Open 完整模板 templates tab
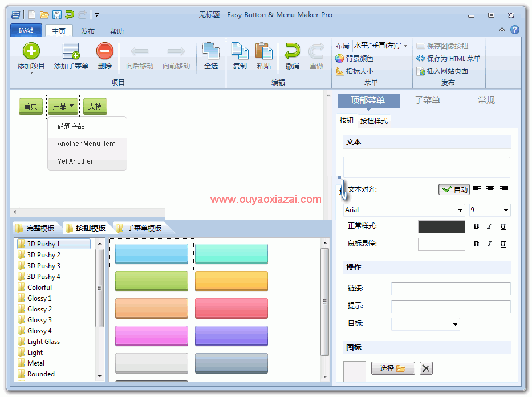The image size is (532, 397). pos(36,228)
